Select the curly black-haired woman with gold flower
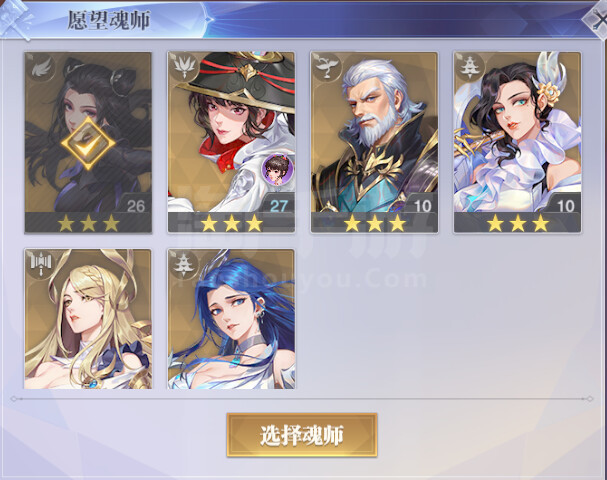Image resolution: width=607 pixels, height=480 pixels. click(x=517, y=142)
